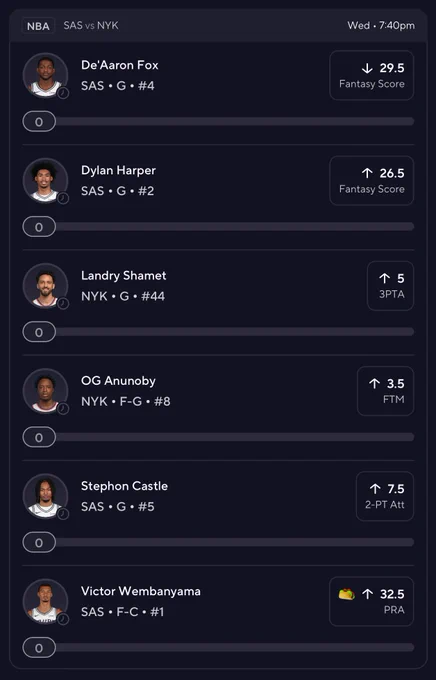Open OG Anunoby's player photo
436x680 pixels.
click(x=46, y=391)
